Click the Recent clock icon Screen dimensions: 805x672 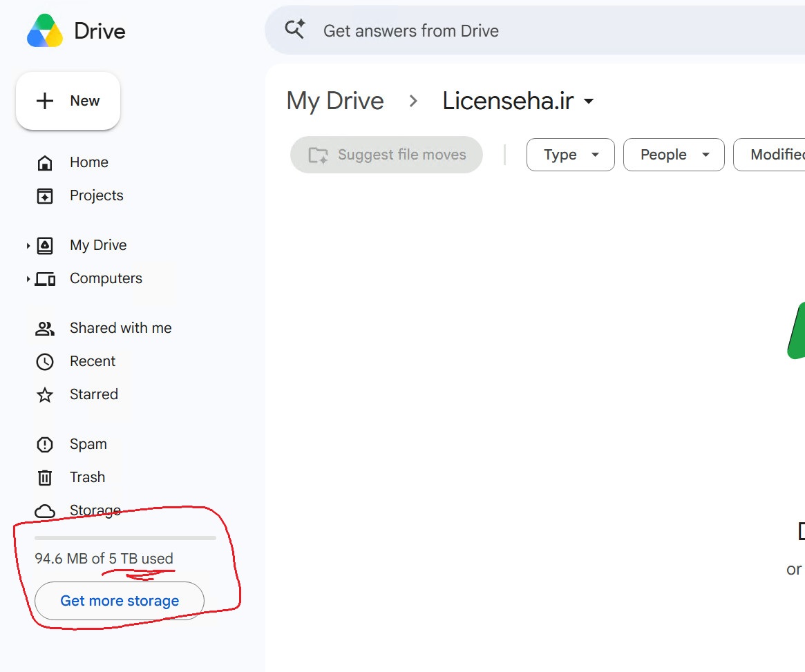pyautogui.click(x=45, y=362)
